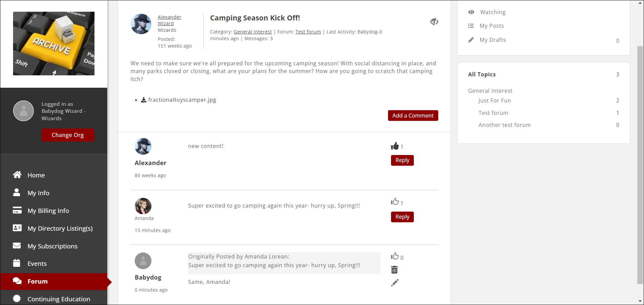Select Another test forum topic
Screen dimensions: 644x305
coord(505,125)
